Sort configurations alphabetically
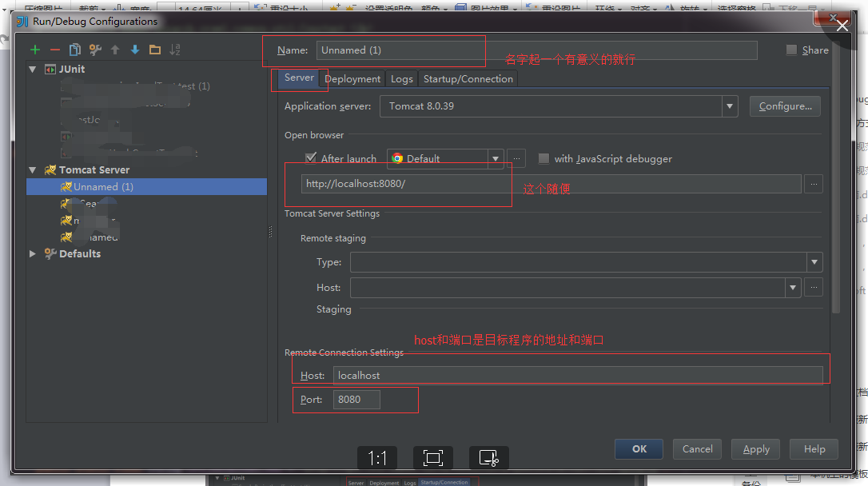Viewport: 868px width, 486px height. (x=175, y=50)
